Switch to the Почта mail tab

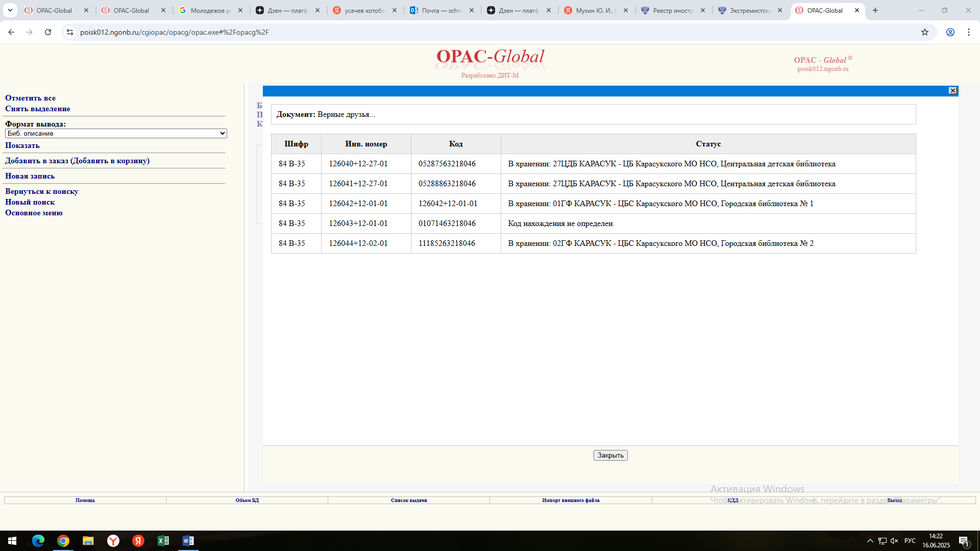pyautogui.click(x=442, y=10)
